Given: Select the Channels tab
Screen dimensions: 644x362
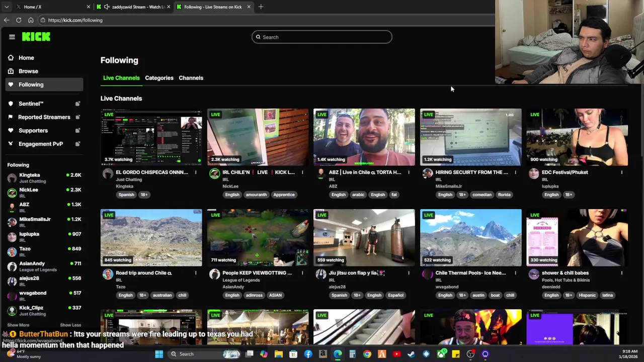Looking at the screenshot, I should [191, 78].
